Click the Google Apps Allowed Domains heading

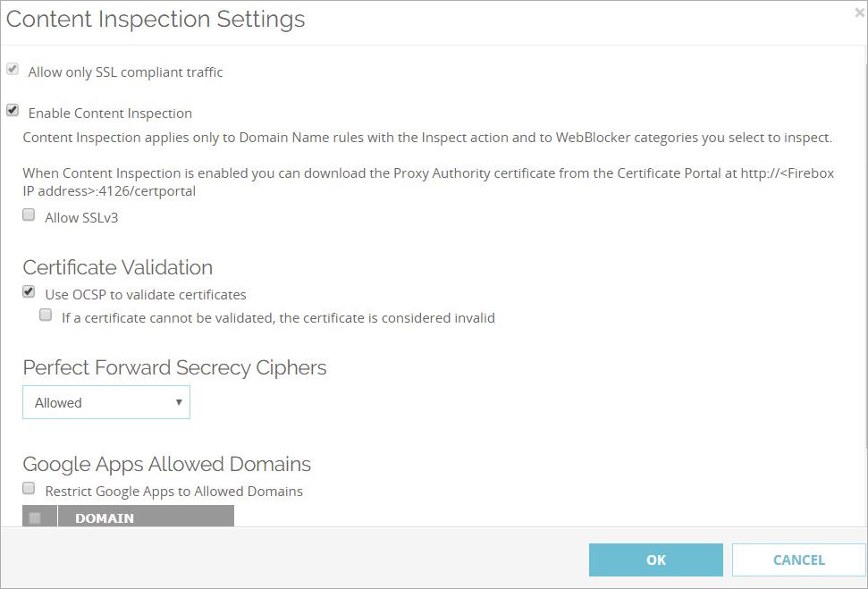tap(166, 464)
